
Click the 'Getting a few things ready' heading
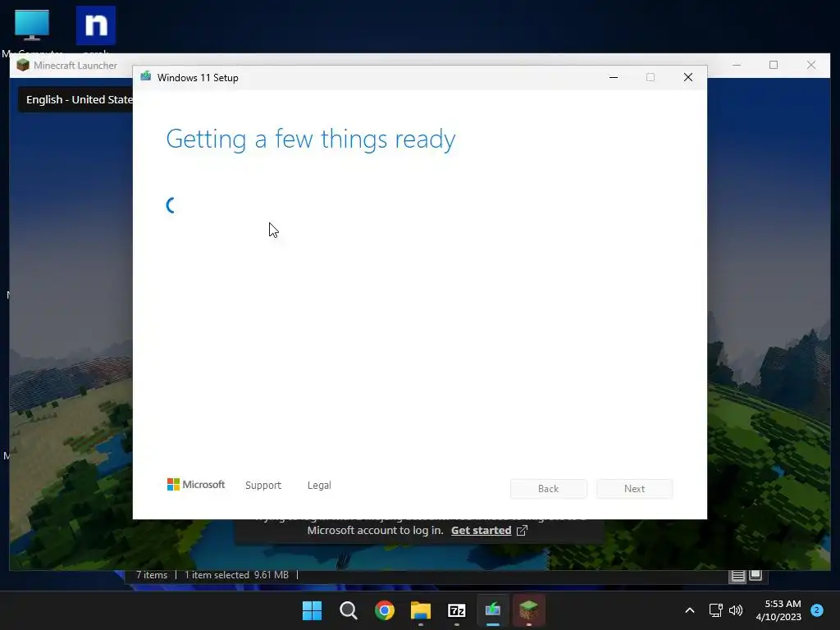pyautogui.click(x=311, y=139)
